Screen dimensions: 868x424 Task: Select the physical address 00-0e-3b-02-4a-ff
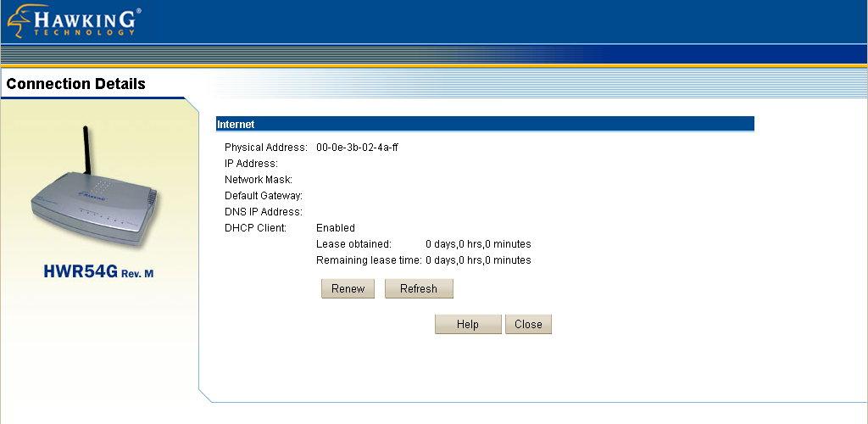(357, 148)
